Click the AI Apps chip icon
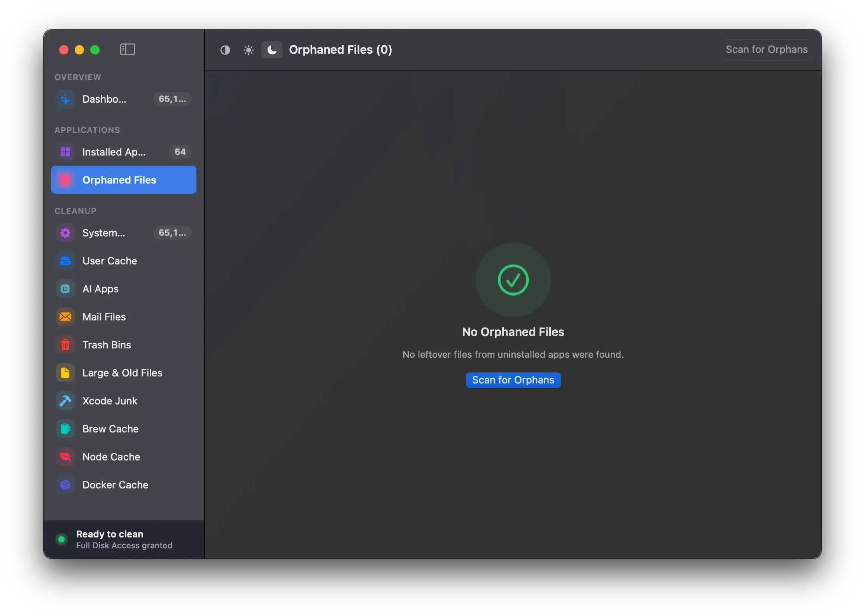The width and height of the screenshot is (865, 616). [65, 289]
